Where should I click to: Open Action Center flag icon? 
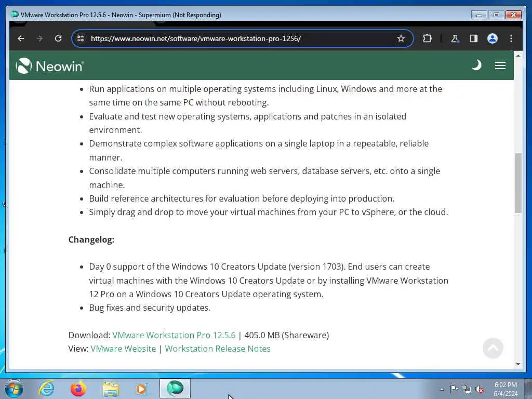pos(454,389)
